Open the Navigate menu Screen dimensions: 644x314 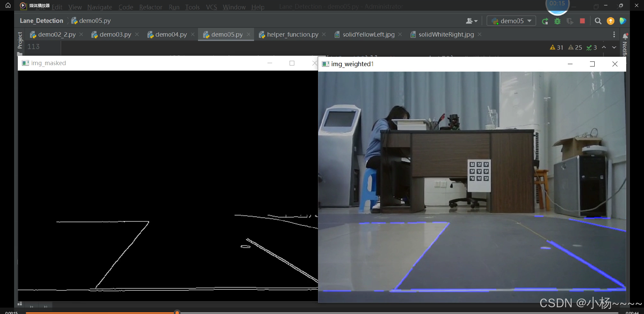click(100, 7)
